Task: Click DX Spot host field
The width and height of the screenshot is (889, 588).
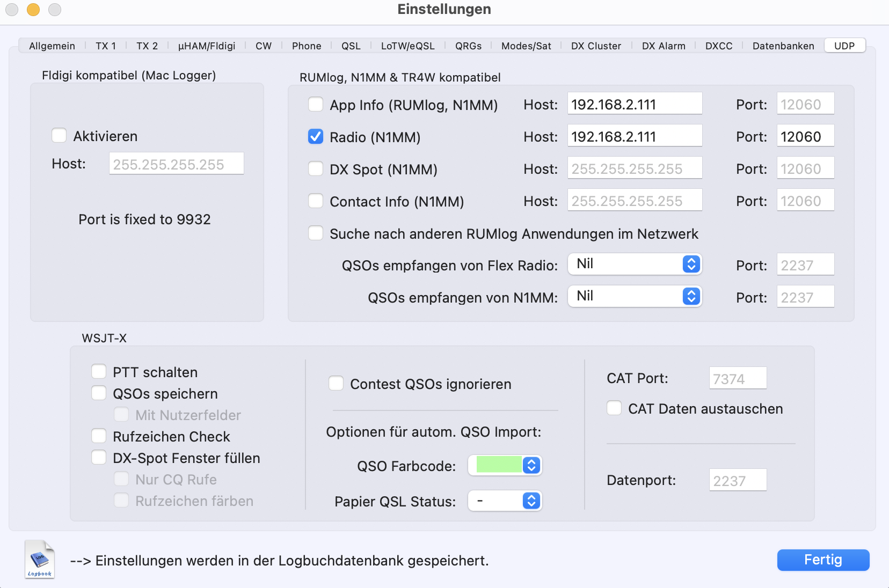Action: click(635, 168)
